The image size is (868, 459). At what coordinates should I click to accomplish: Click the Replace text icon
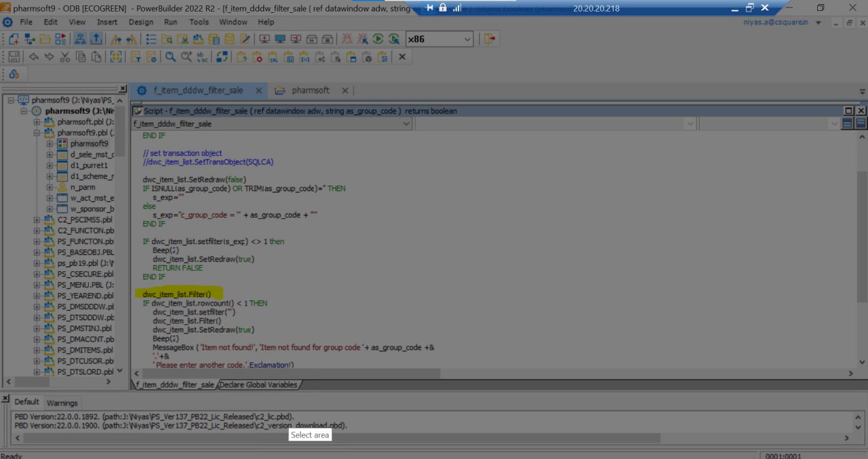(202, 57)
